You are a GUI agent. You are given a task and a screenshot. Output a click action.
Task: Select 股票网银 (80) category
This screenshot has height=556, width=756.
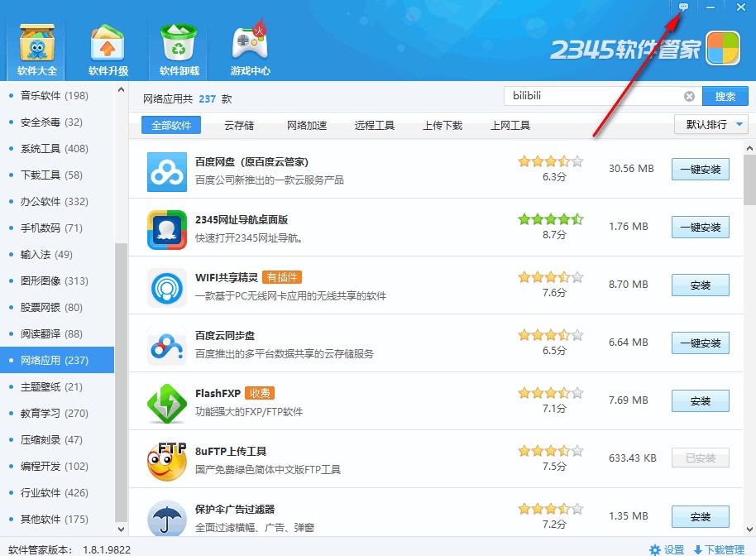click(x=57, y=307)
